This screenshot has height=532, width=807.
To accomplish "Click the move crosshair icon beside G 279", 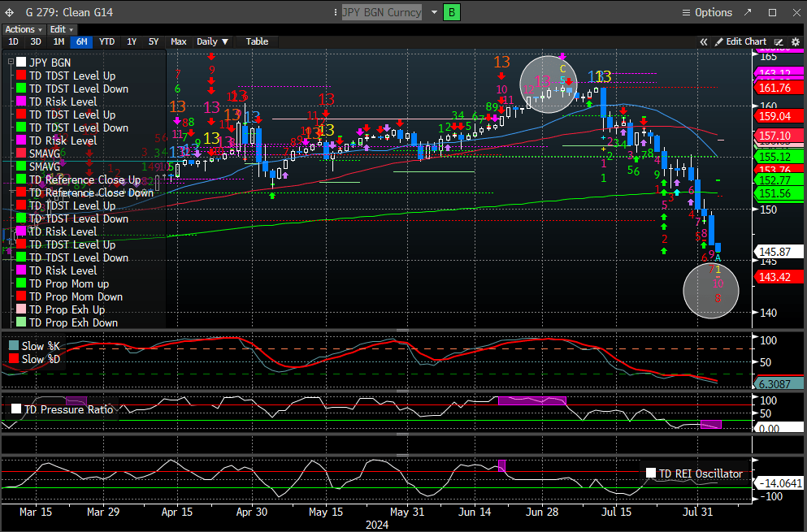I will click(x=9, y=12).
